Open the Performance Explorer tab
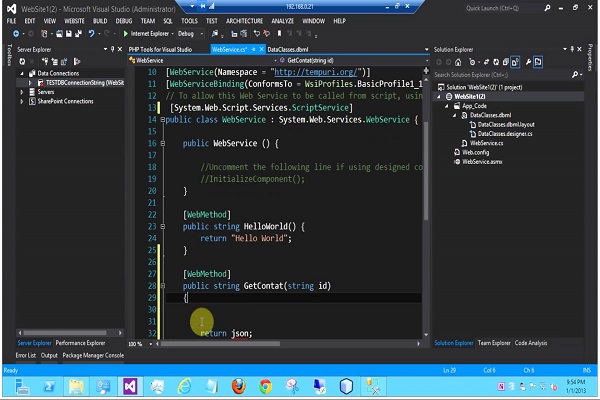The width and height of the screenshot is (600, 400). pos(80,343)
